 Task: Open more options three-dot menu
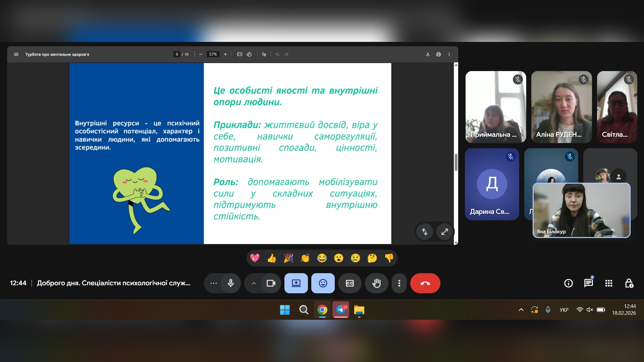click(x=399, y=283)
